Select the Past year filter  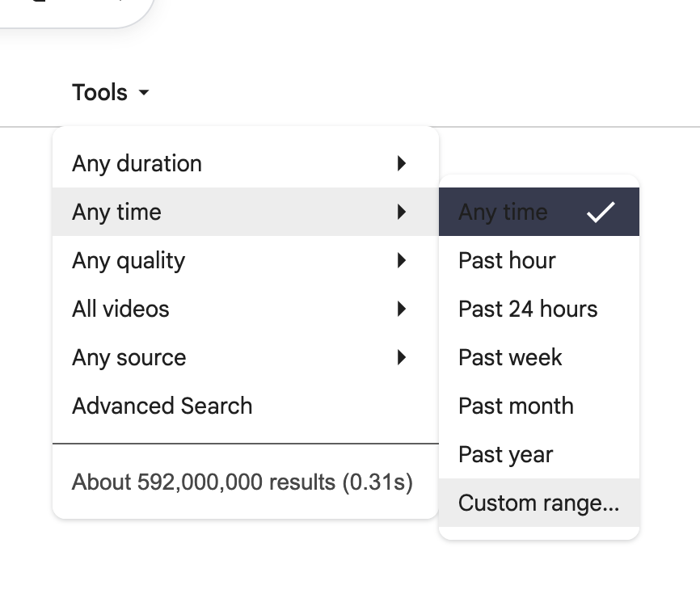coord(504,454)
